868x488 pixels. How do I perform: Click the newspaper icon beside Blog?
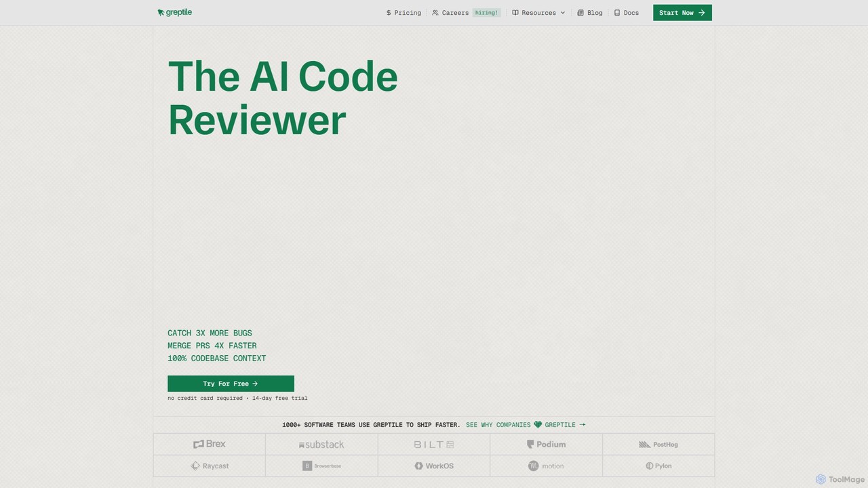point(580,13)
